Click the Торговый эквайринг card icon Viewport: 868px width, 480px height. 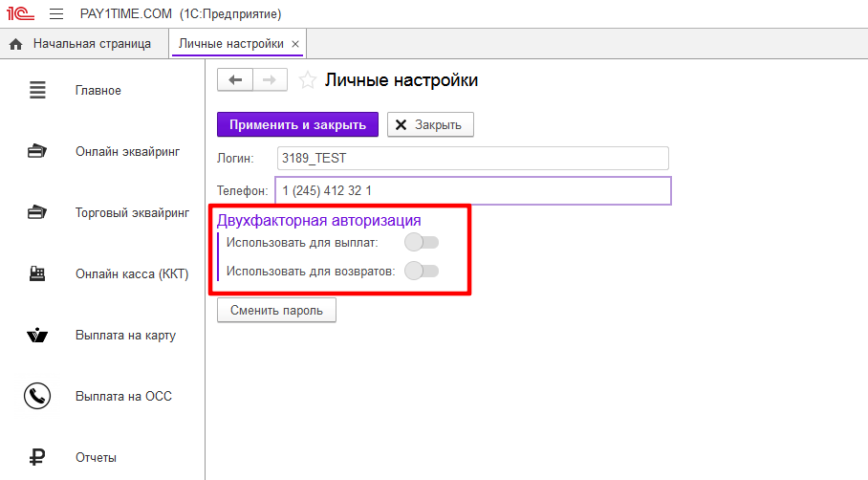[37, 212]
